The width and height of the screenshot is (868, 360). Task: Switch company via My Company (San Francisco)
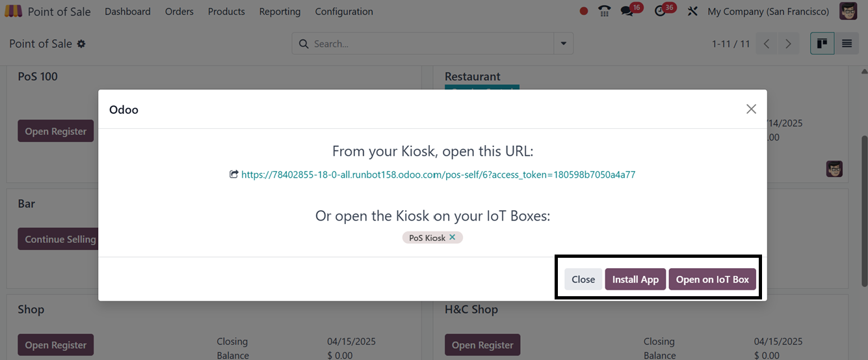click(768, 12)
